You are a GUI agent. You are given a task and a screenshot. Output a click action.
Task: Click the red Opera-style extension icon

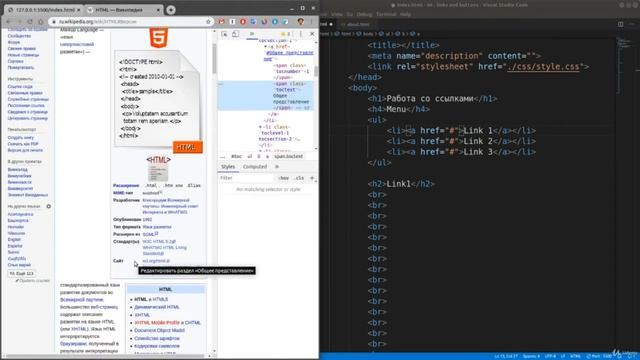243,22
